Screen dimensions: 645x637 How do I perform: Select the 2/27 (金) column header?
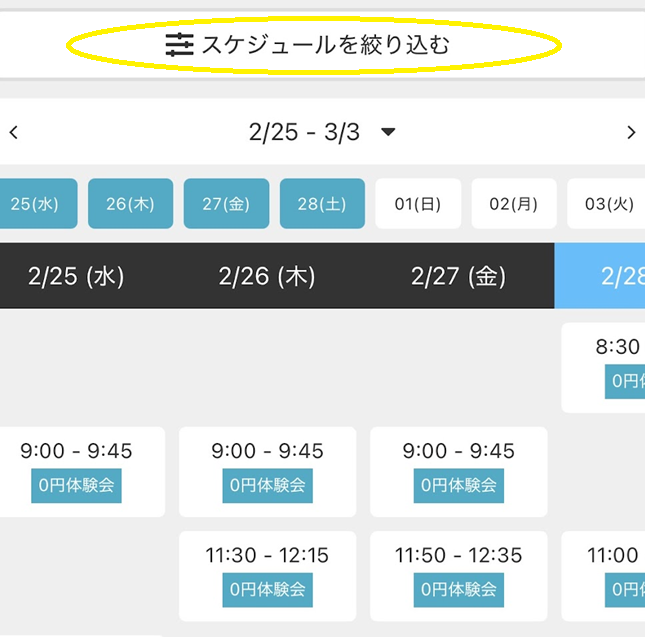point(458,276)
